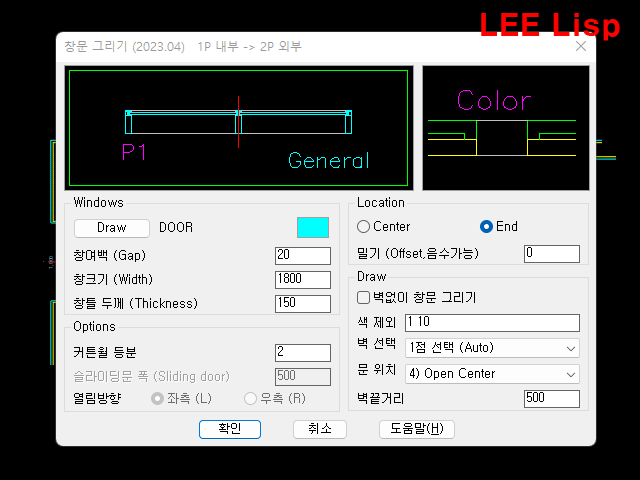Click the Draw button in Windows group
The height and width of the screenshot is (480, 640).
pos(111,228)
